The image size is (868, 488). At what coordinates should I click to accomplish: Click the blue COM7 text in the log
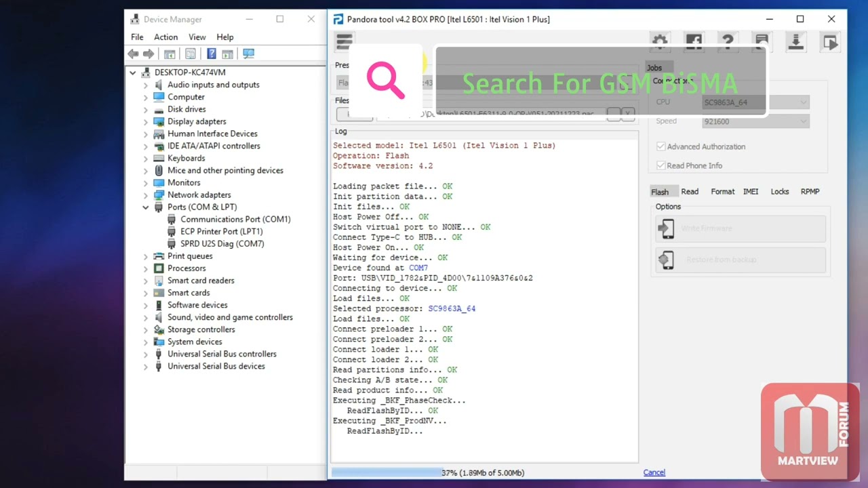[x=418, y=268]
